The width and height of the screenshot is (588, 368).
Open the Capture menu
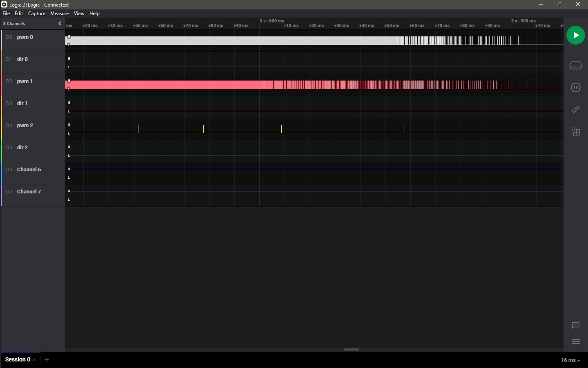pyautogui.click(x=36, y=13)
